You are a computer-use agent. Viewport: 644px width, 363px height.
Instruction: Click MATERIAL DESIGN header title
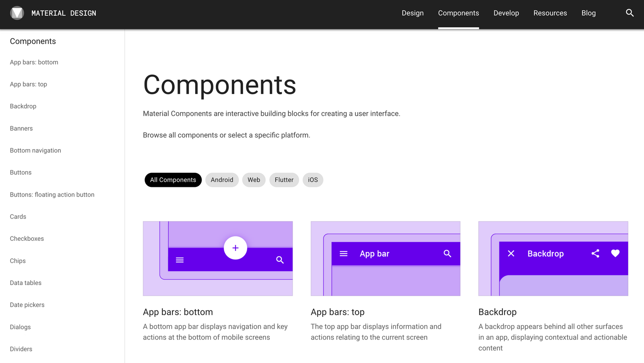click(x=64, y=13)
